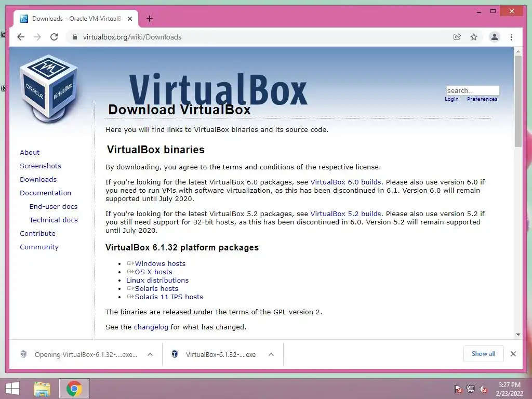Open Contribute in the sidebar
Image resolution: width=532 pixels, height=399 pixels.
point(37,234)
